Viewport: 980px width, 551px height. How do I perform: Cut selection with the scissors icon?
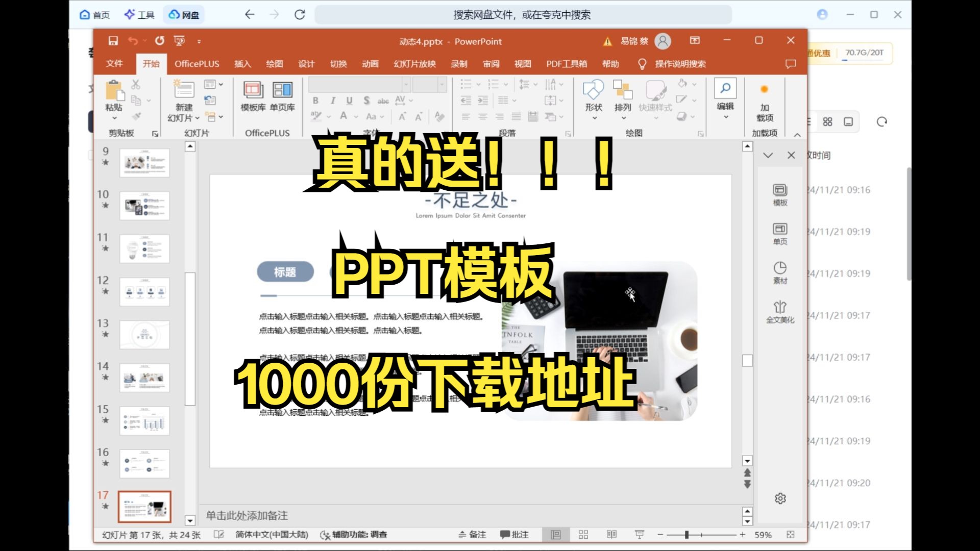click(x=135, y=84)
